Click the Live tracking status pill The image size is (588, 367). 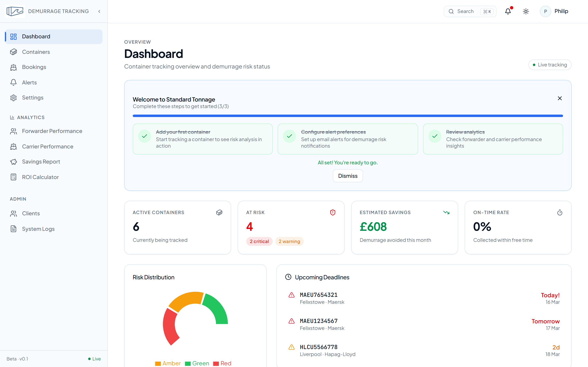coord(550,65)
